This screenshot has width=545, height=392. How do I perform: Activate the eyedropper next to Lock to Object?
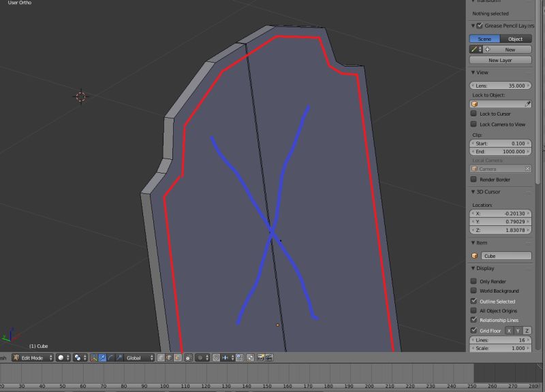pos(528,103)
